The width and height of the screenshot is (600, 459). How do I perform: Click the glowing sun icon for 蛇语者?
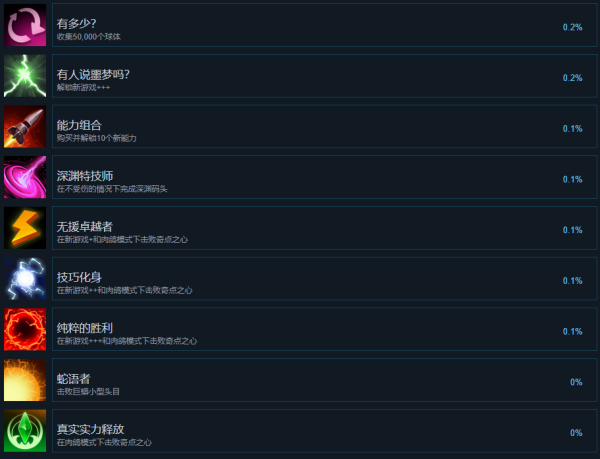click(x=25, y=380)
